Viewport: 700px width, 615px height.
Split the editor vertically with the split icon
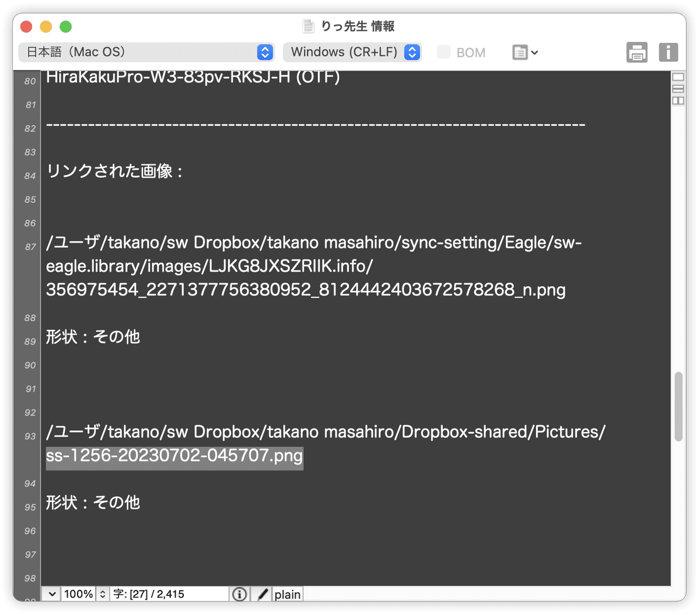pos(678,99)
